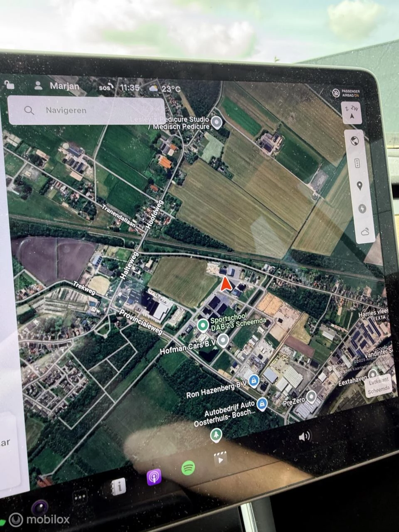Tap the Lutke int Scheemda place label
399x532 pixels.
click(379, 386)
